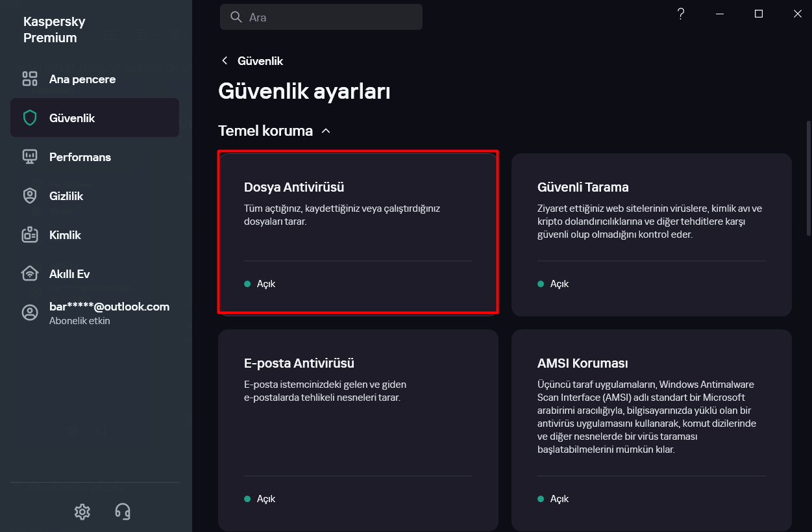Image resolution: width=812 pixels, height=532 pixels.
Task: Open support via the headset icon
Action: [x=122, y=512]
